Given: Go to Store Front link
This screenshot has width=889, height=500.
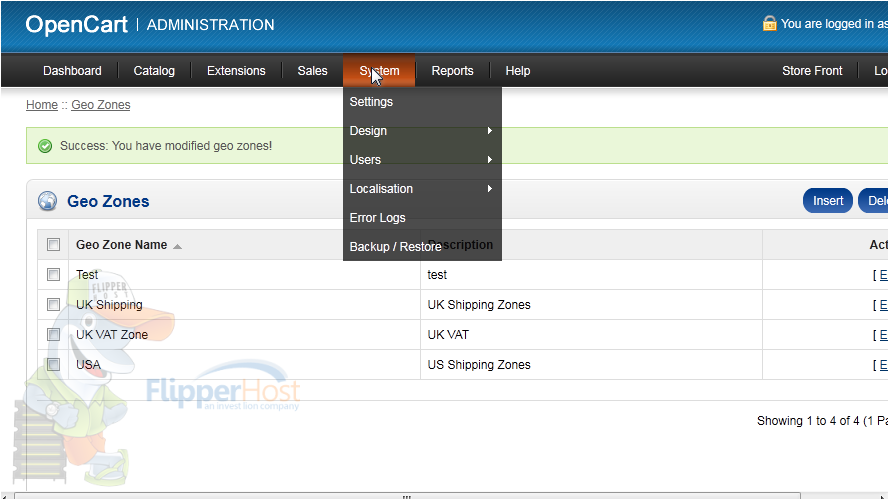Looking at the screenshot, I should 812,71.
